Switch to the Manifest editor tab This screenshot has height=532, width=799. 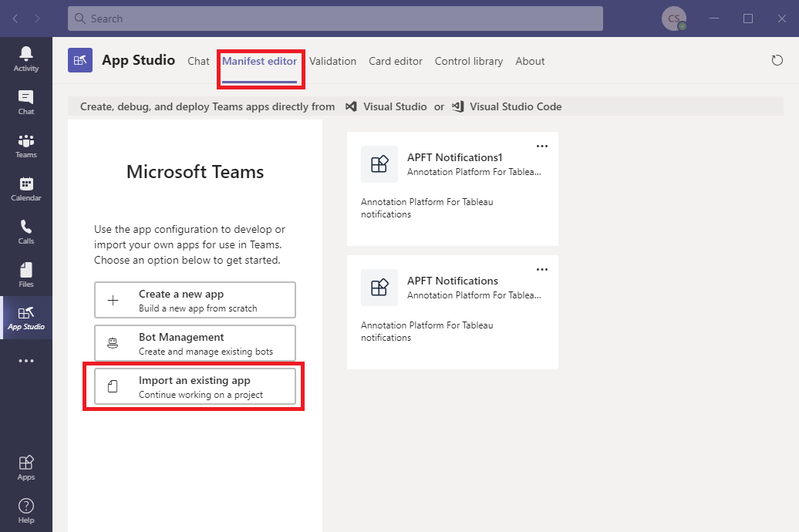259,61
